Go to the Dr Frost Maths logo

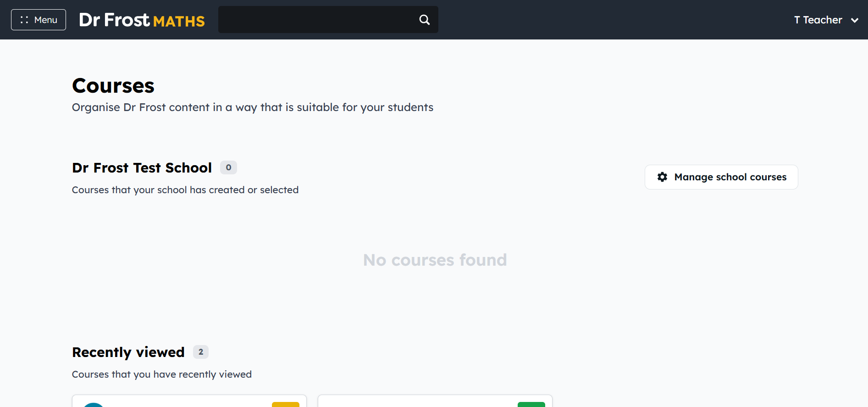pyautogui.click(x=142, y=20)
